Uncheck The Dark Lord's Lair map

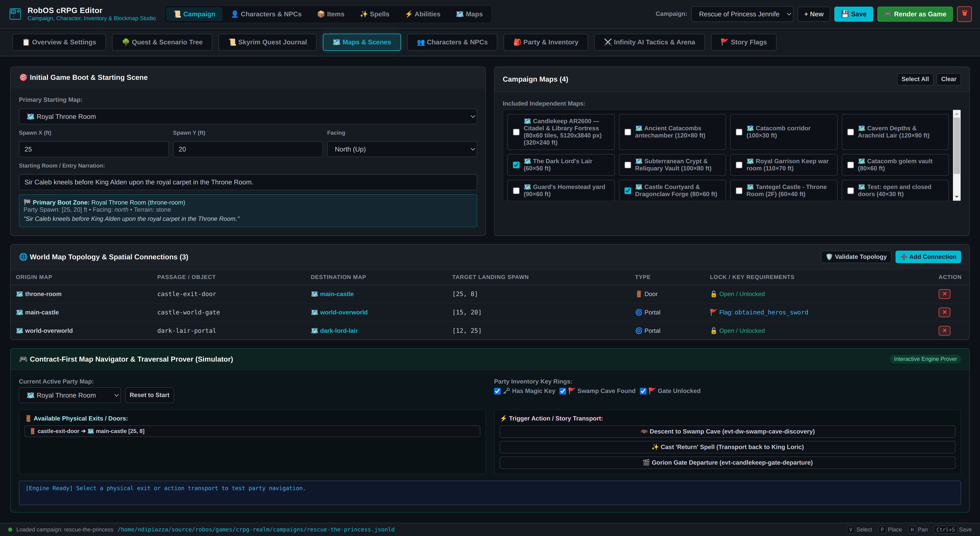(516, 165)
